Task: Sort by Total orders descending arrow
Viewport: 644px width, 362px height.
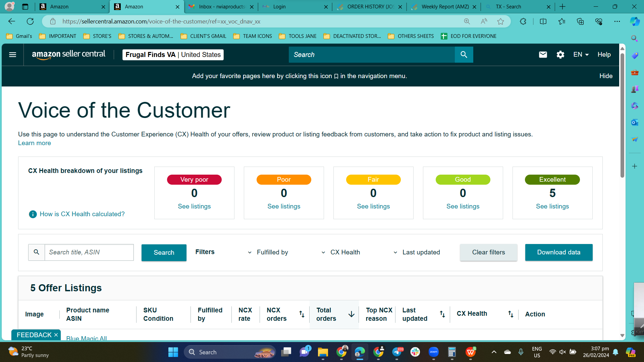Action: click(352, 314)
